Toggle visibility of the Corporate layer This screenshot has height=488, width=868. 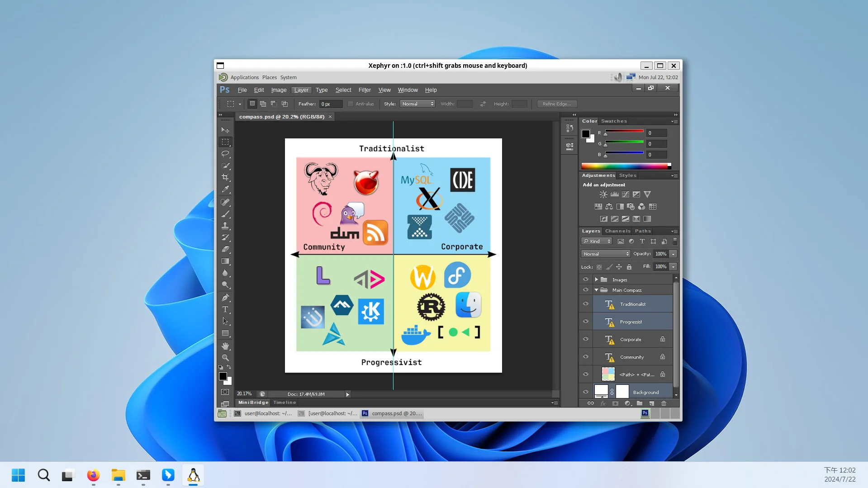click(586, 339)
